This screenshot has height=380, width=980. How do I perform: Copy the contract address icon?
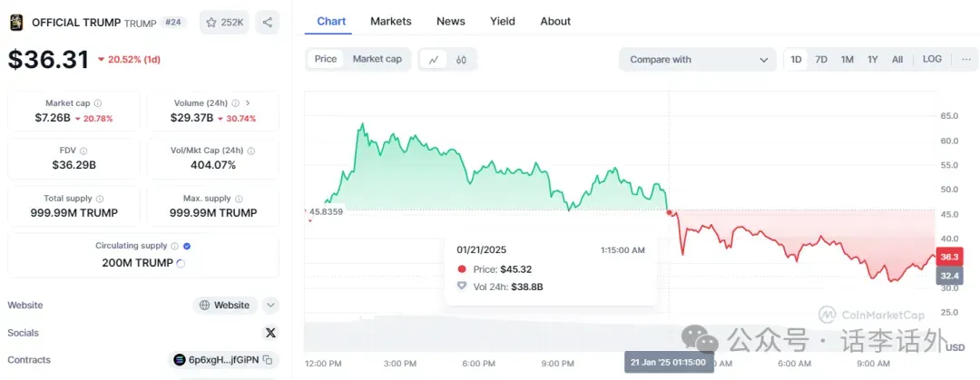coord(268,360)
